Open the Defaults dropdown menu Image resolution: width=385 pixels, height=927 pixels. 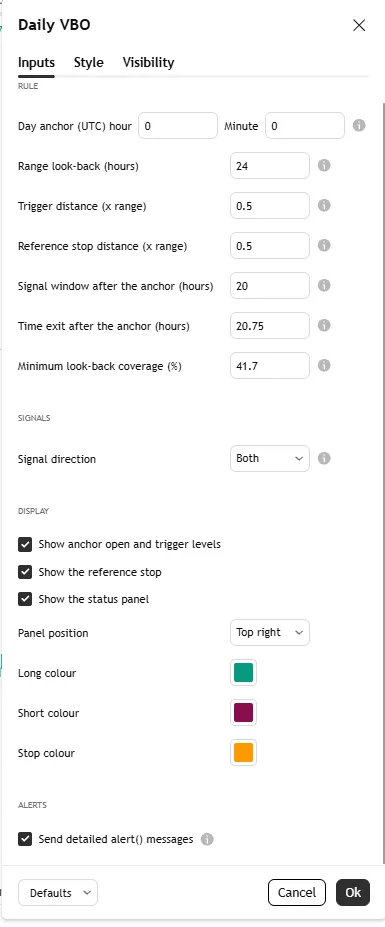point(58,893)
